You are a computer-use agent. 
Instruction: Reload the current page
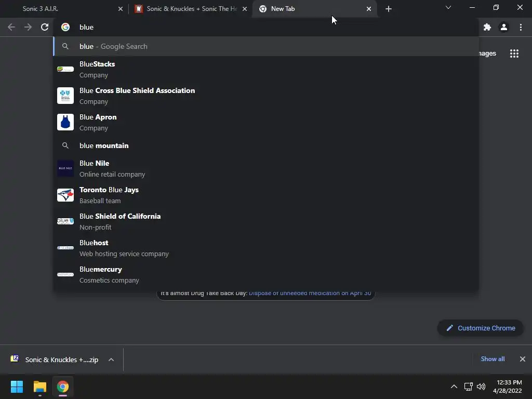[x=45, y=27]
